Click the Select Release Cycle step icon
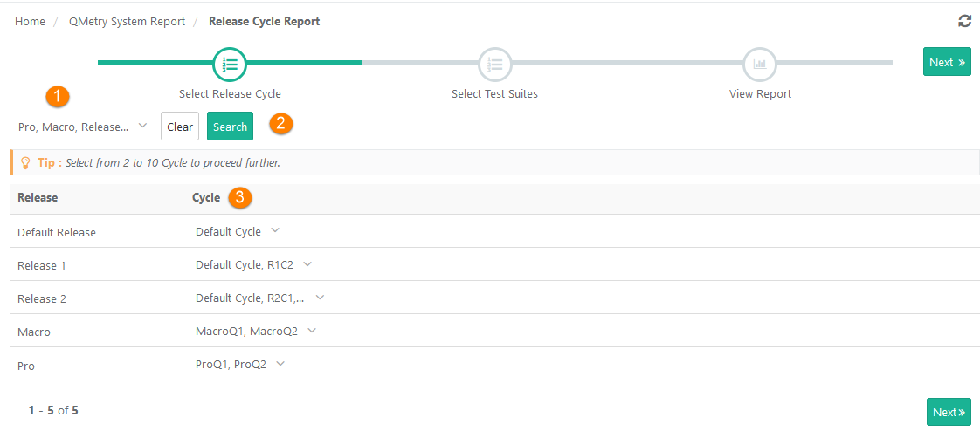This screenshot has height=438, width=980. point(231,63)
